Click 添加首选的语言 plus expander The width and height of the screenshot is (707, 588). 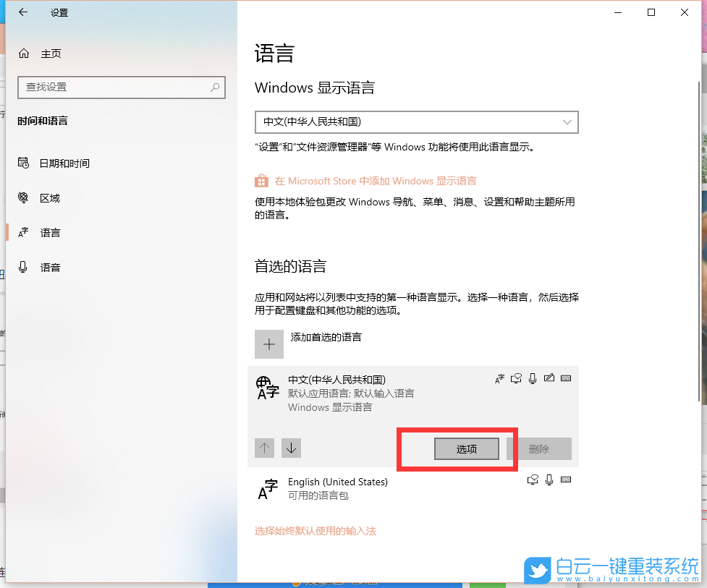268,344
